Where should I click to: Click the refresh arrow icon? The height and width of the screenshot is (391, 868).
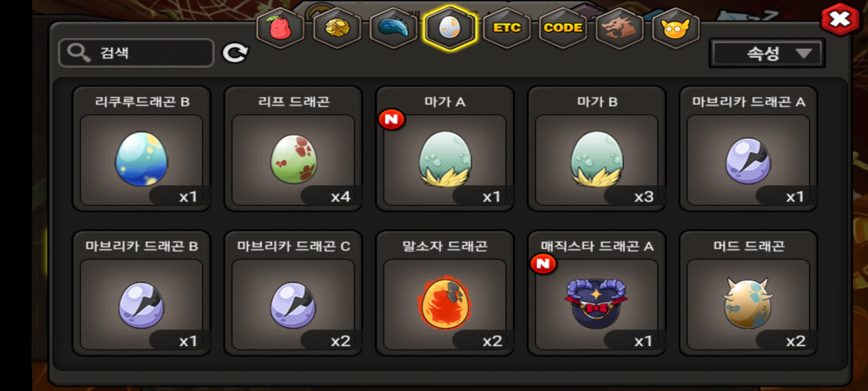click(235, 53)
